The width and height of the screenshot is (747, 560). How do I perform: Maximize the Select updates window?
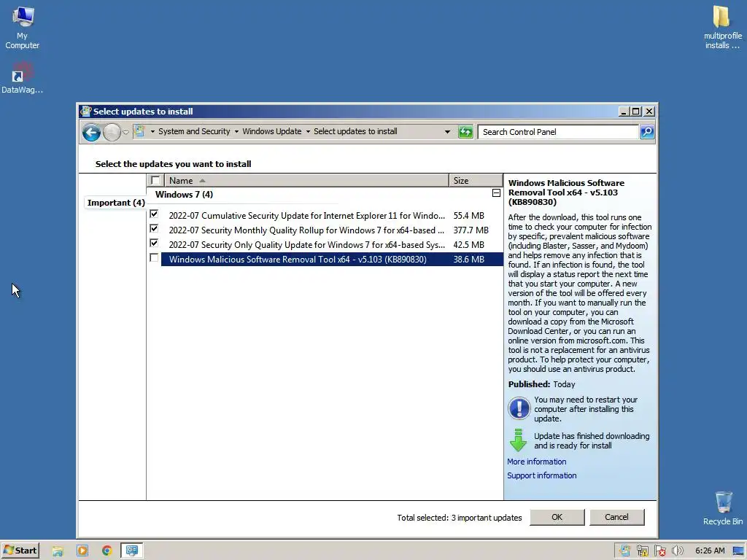(x=636, y=112)
